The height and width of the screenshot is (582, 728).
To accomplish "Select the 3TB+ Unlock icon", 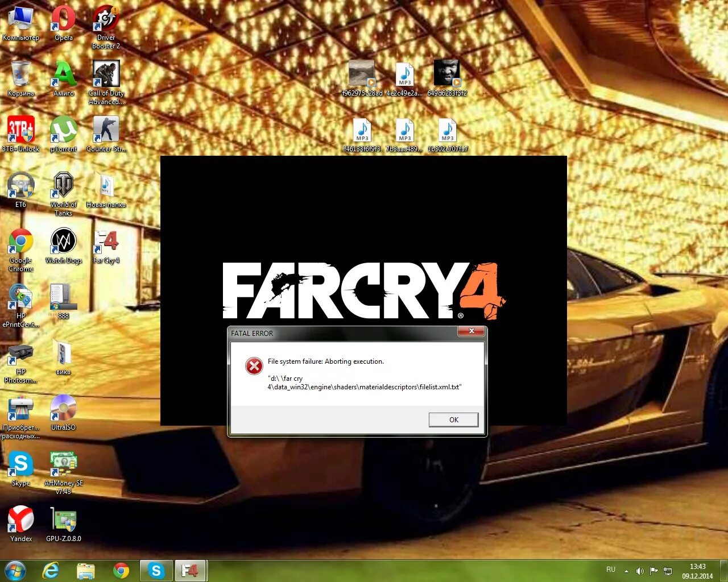I will [21, 134].
